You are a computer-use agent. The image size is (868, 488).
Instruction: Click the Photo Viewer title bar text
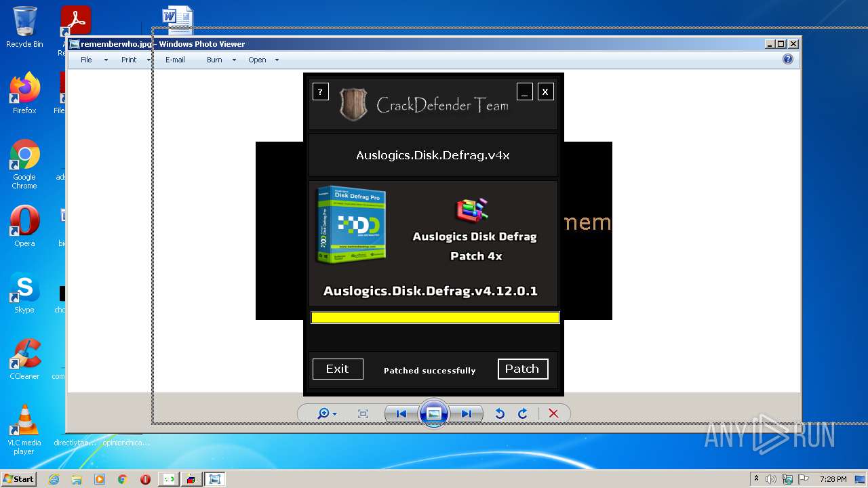click(163, 44)
